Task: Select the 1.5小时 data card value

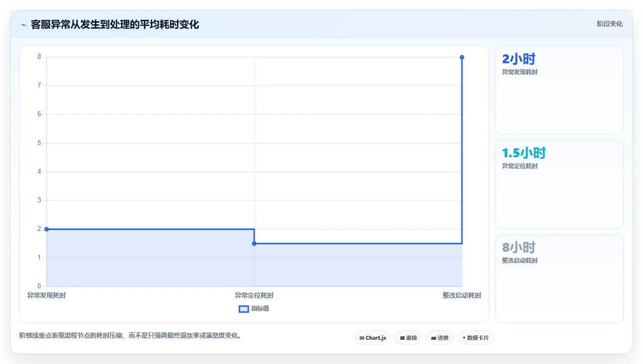Action: [x=524, y=153]
